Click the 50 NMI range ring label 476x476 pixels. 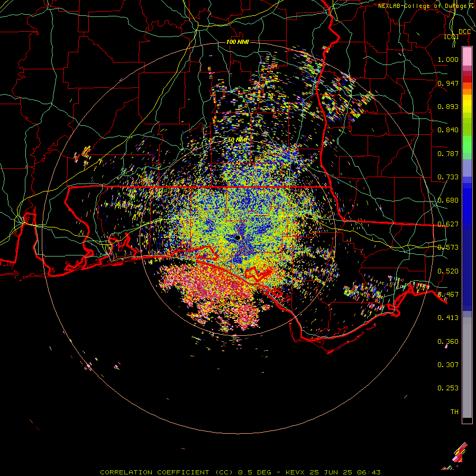[x=237, y=140]
